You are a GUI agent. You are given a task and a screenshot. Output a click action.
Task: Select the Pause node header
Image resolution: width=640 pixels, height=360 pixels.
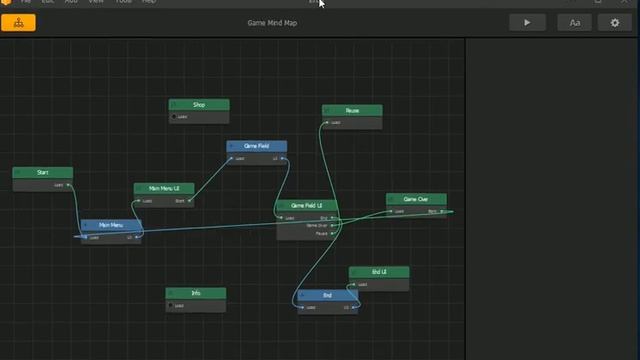[x=352, y=111]
